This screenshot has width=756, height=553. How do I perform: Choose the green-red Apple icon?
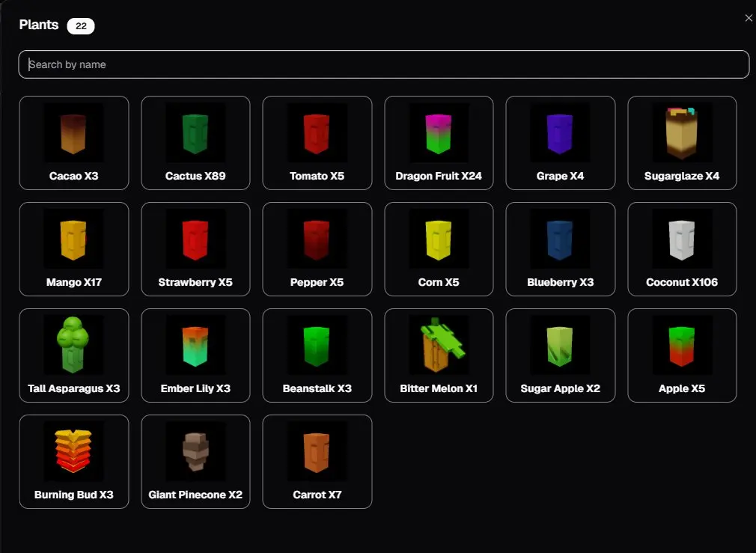pos(682,345)
